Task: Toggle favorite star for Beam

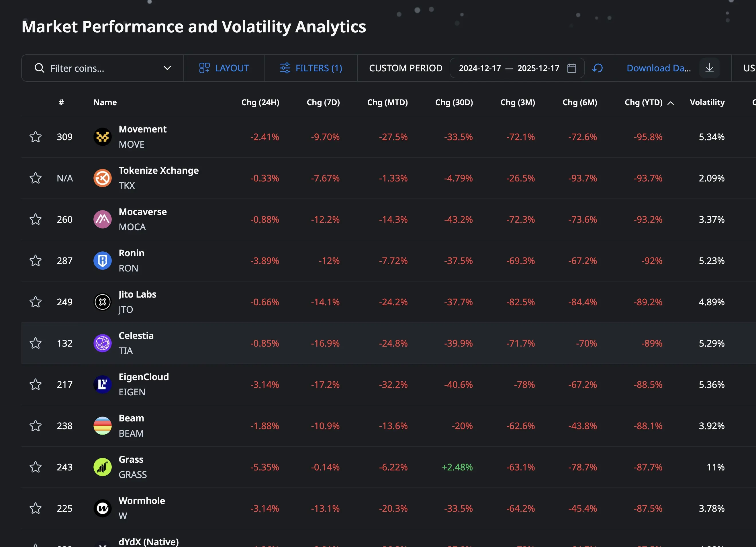Action: click(36, 426)
